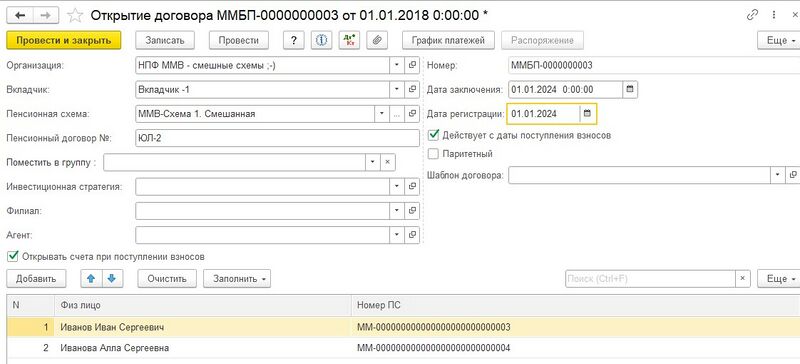The image size is (800, 364).
Task: Click Провести и закрыть button
Action: 63,40
